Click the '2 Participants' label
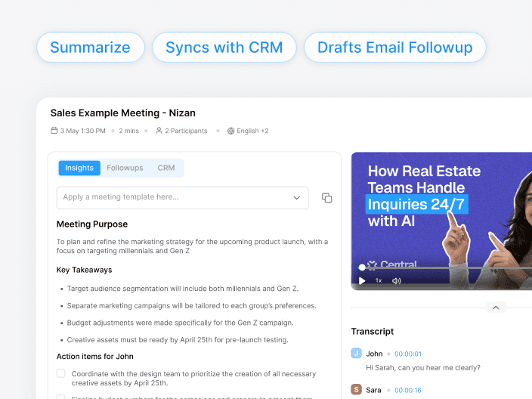This screenshot has height=399, width=532. pyautogui.click(x=186, y=131)
